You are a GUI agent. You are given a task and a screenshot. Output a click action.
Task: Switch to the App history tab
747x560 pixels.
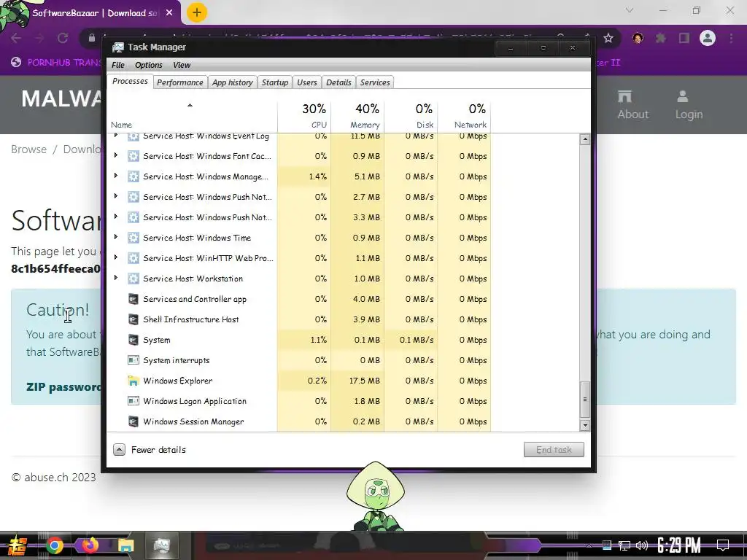click(233, 82)
